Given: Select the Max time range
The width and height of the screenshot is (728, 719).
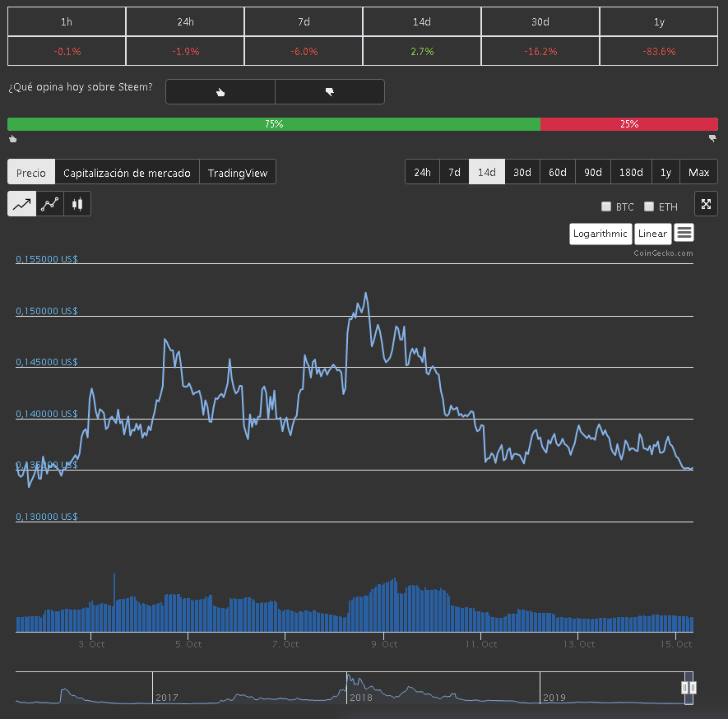Looking at the screenshot, I should (698, 172).
